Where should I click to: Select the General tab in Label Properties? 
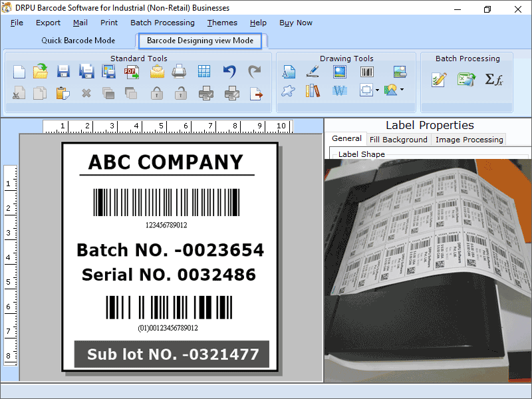[346, 138]
